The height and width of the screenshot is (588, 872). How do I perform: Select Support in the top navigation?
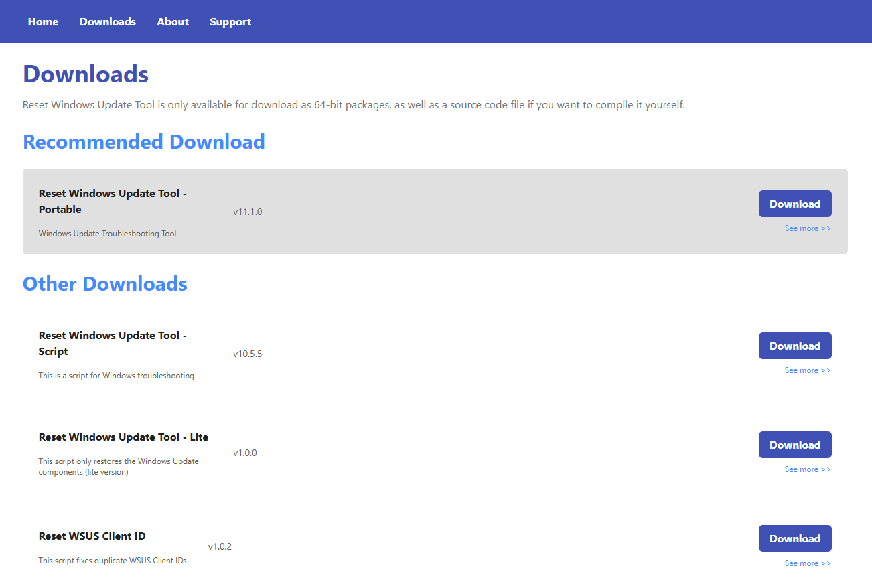[x=230, y=21]
